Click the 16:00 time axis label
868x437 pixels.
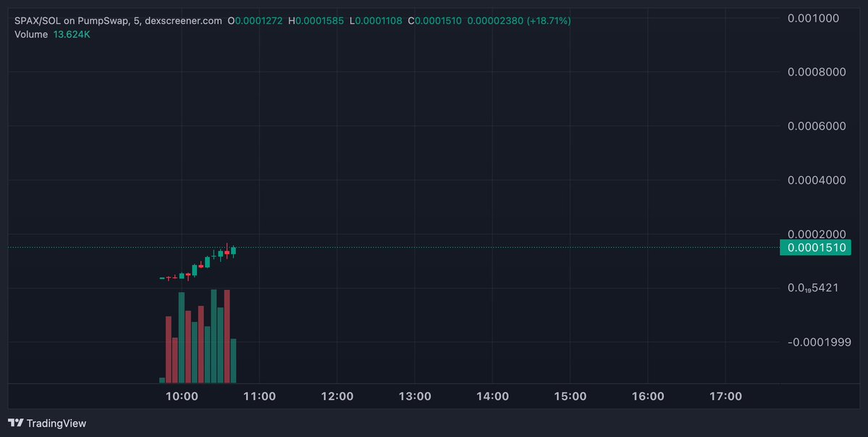point(648,396)
